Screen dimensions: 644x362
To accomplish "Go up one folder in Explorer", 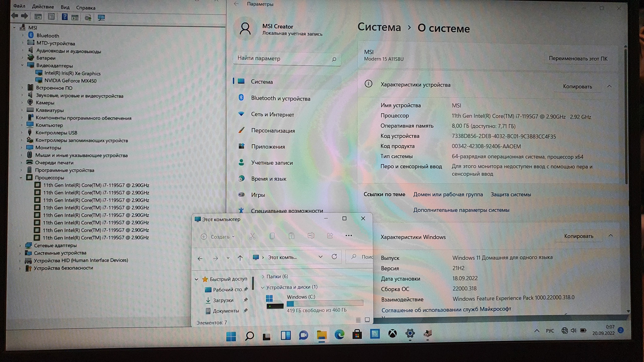I will pyautogui.click(x=240, y=258).
